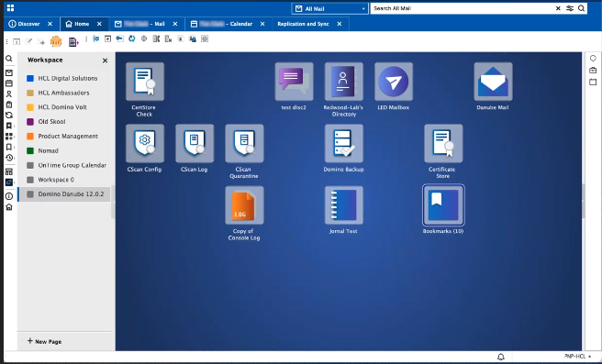Select the Domino Danube 12.0.2 page
The image size is (602, 364).
click(x=64, y=194)
